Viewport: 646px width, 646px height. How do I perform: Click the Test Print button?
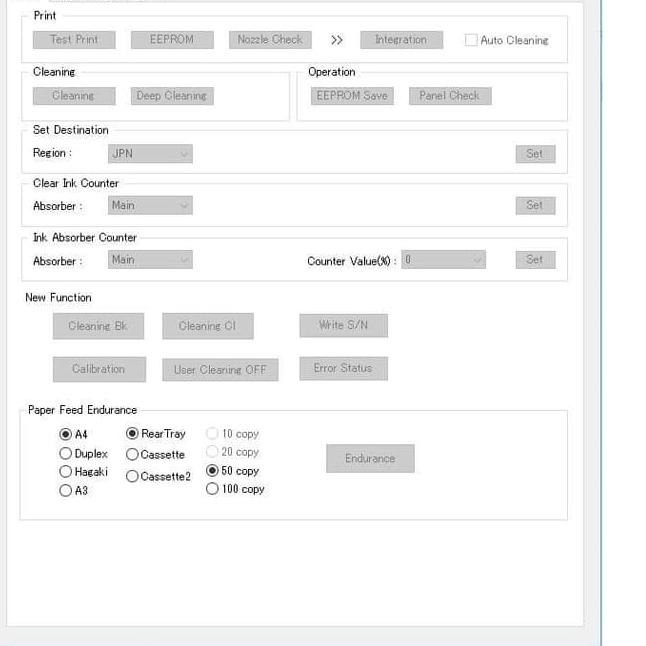(x=74, y=40)
